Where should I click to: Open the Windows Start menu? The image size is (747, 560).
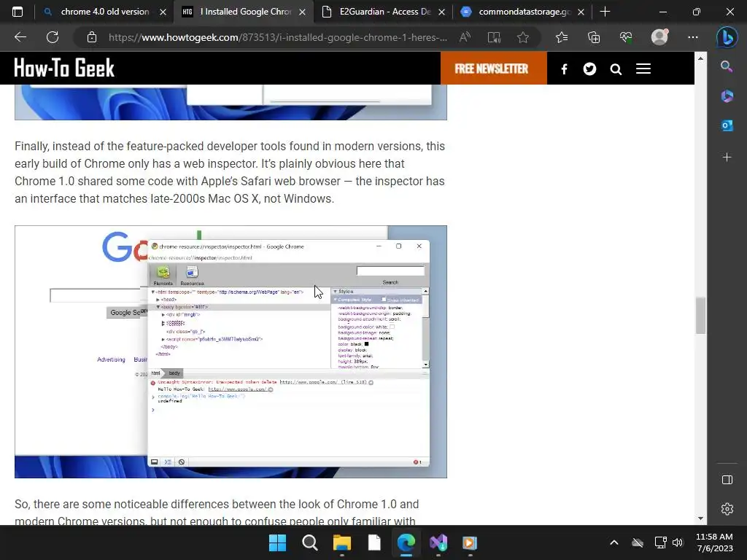click(x=277, y=542)
